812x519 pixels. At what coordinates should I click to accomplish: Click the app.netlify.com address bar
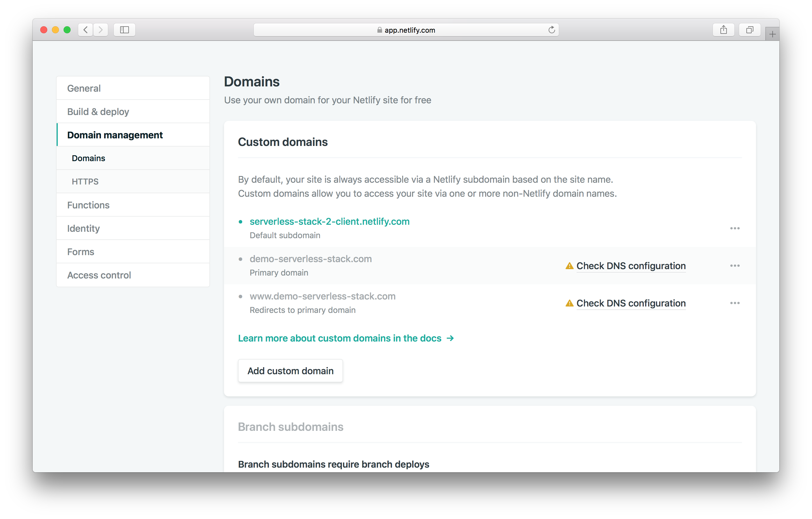click(x=406, y=30)
